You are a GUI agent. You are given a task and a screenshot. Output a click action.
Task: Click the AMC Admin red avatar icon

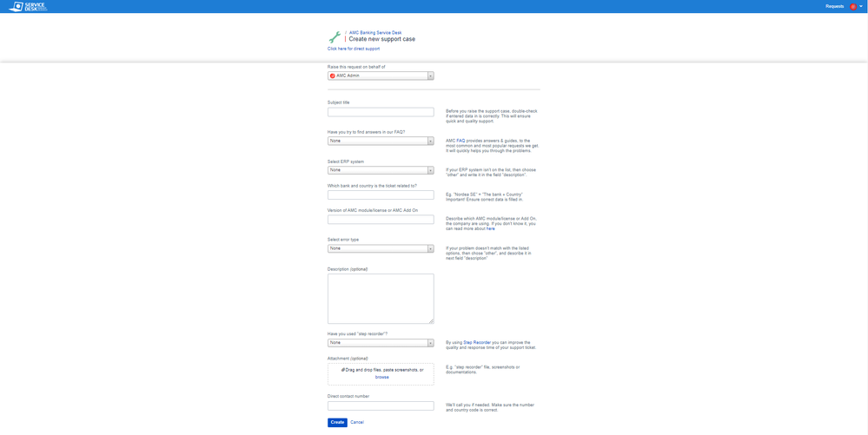pyautogui.click(x=333, y=76)
